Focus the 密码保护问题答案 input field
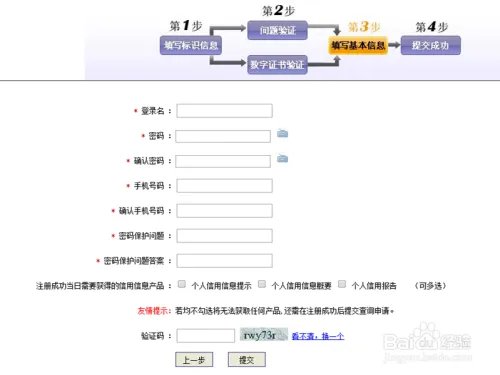500x375 pixels. tap(224, 261)
